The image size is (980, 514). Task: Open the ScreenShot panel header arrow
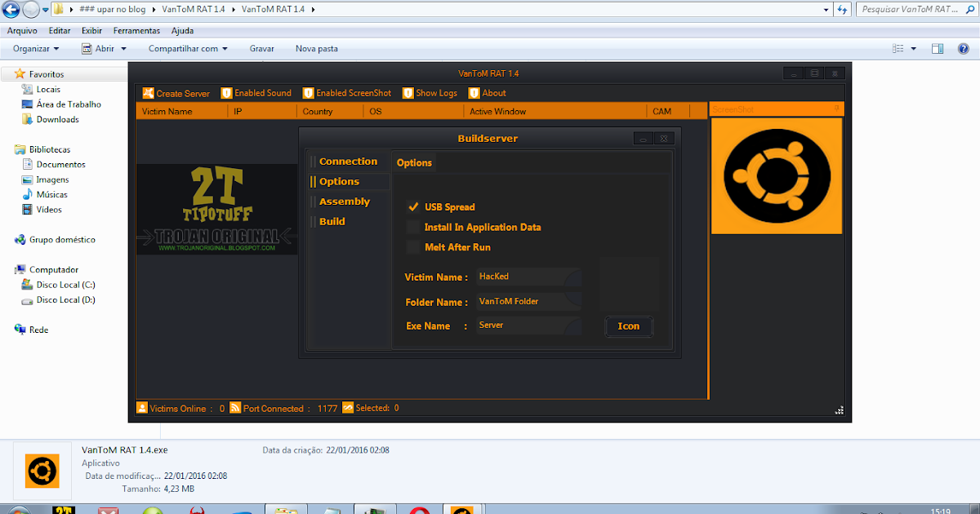click(836, 109)
